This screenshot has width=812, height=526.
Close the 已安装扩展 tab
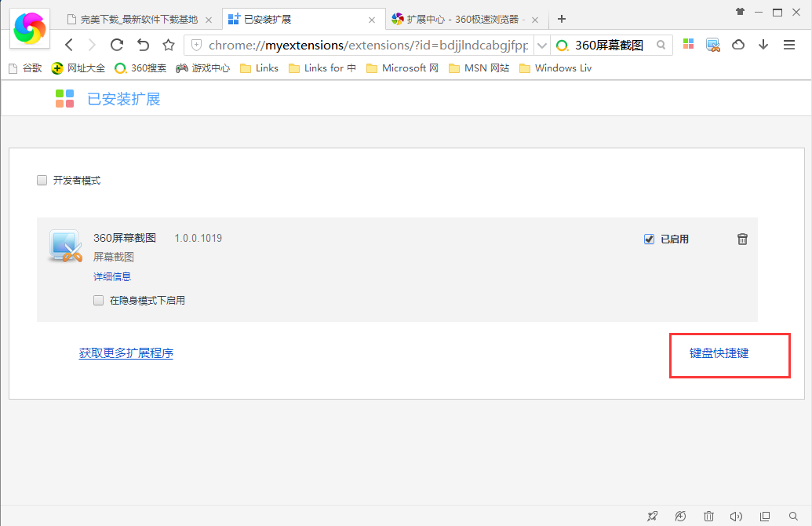[x=372, y=20]
